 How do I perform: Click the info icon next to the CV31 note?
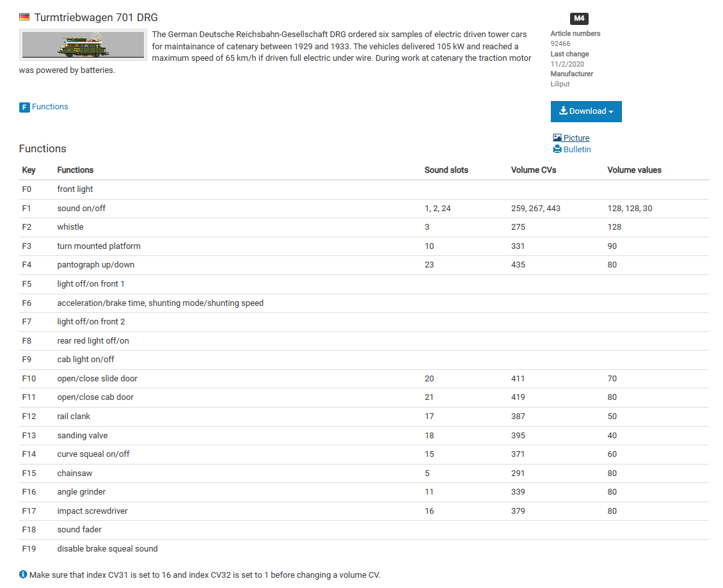click(x=23, y=574)
